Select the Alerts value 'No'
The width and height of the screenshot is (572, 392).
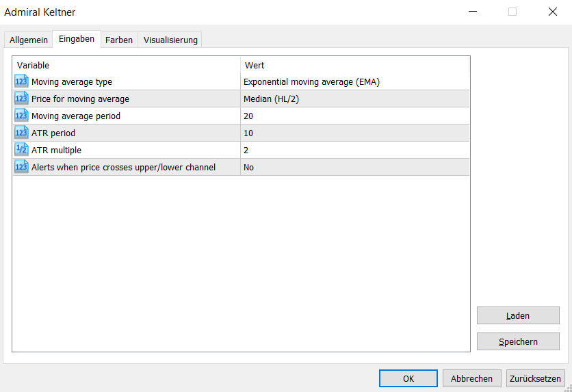click(354, 168)
